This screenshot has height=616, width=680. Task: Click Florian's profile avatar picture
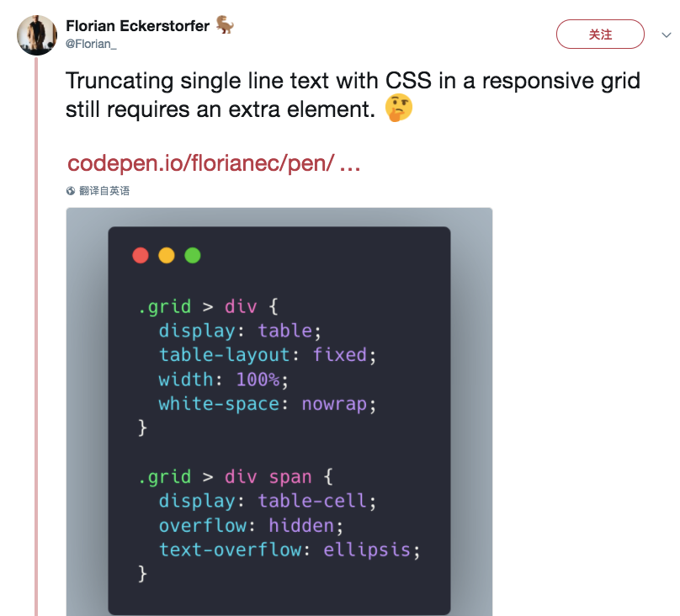pyautogui.click(x=37, y=34)
